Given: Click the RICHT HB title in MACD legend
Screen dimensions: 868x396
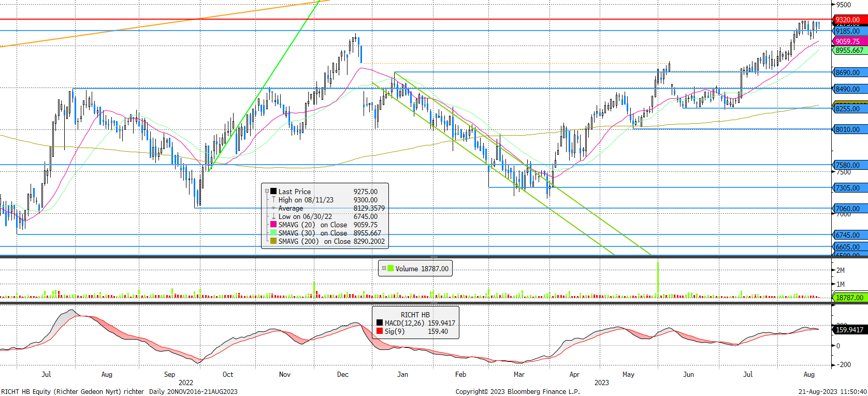Looking at the screenshot, I should [415, 314].
